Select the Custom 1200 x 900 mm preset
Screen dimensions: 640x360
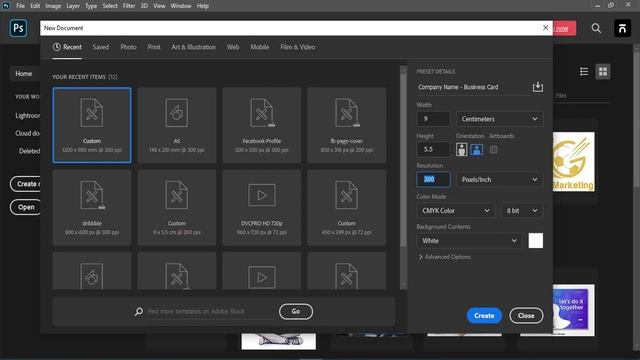pyautogui.click(x=92, y=125)
